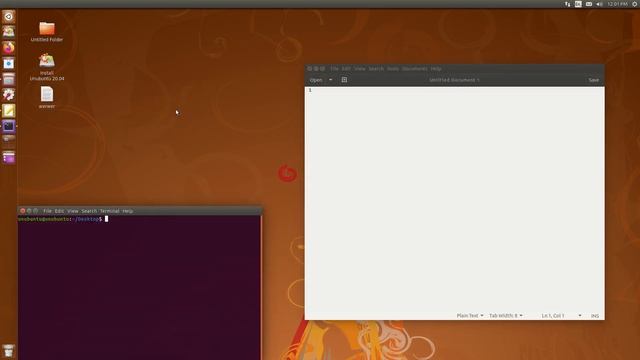
Task: Open the View menu in gedit
Action: (x=360, y=69)
